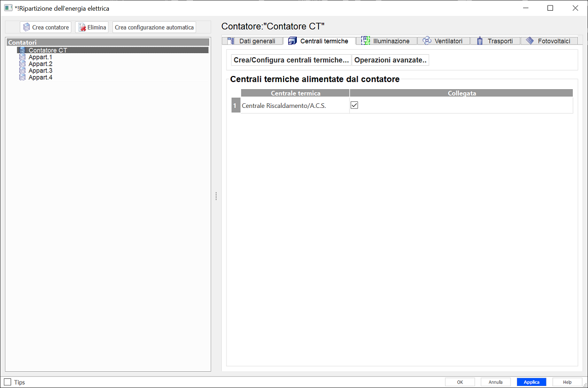Click the Trasporti tab icon
Screen dimensions: 588x388
coord(479,41)
